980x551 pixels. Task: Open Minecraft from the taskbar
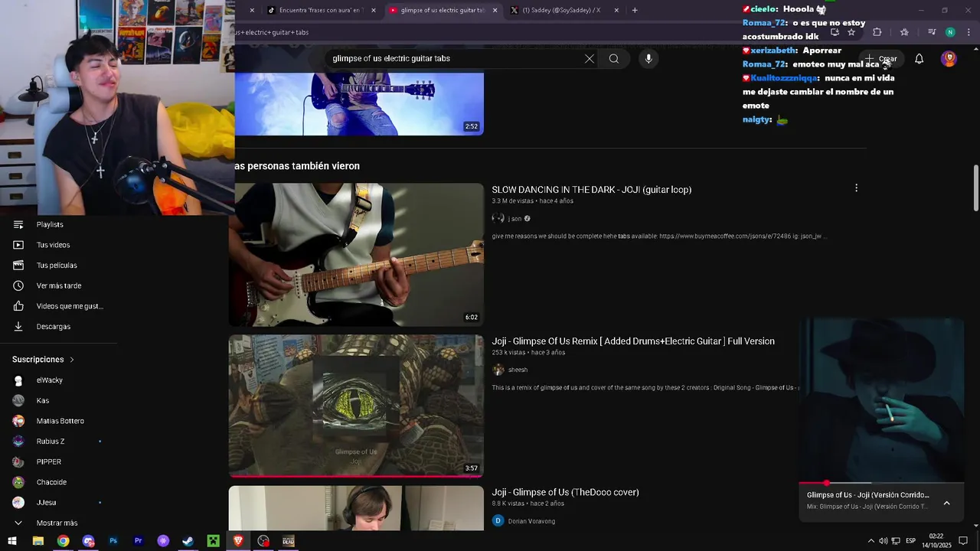(213, 541)
